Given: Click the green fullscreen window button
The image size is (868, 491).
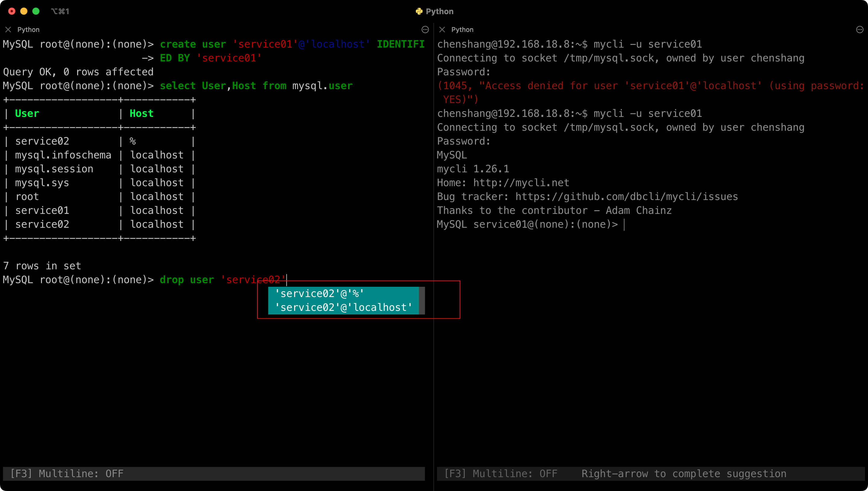Looking at the screenshot, I should (x=36, y=11).
